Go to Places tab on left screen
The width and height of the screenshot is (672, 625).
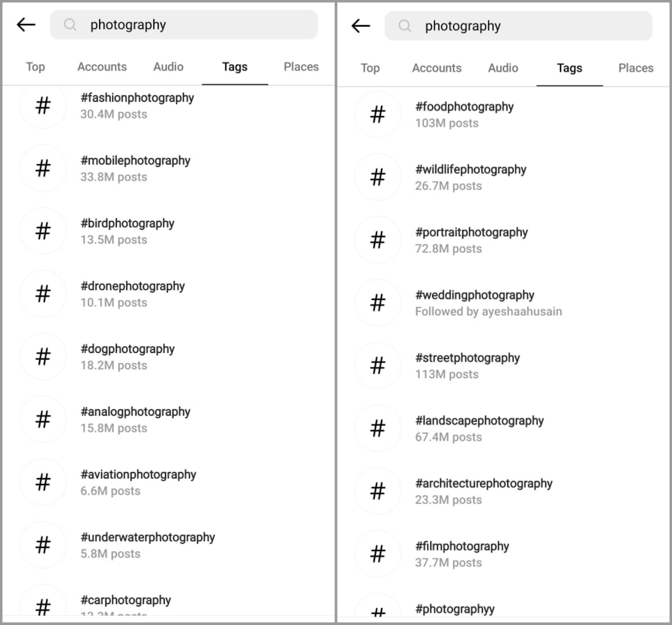click(301, 67)
